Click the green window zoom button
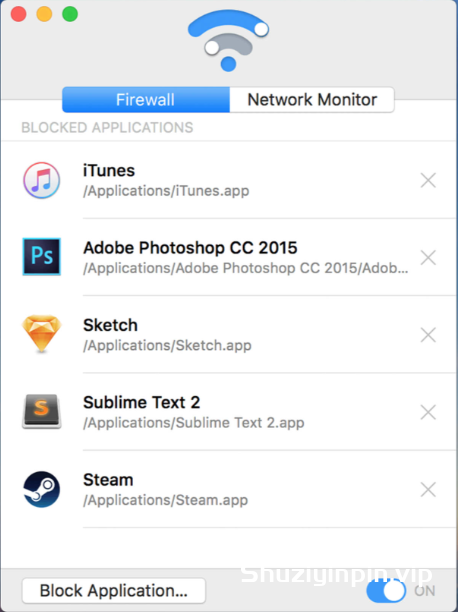 click(70, 14)
